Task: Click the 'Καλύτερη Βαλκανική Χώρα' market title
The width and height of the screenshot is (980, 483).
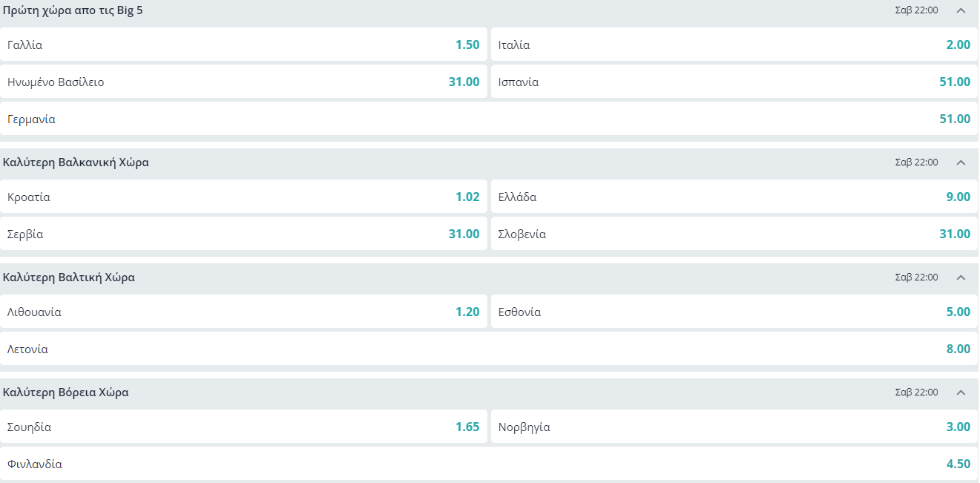Action: [76, 162]
